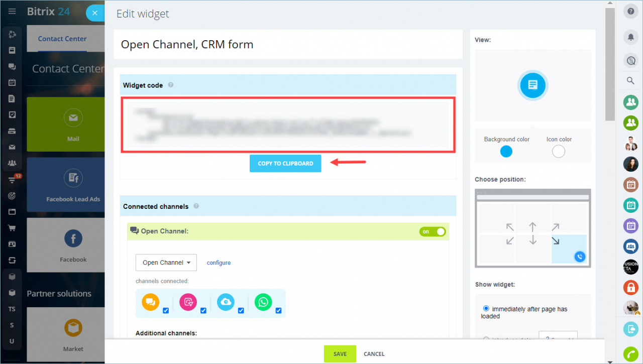Image resolution: width=643 pixels, height=364 pixels.
Task: Switch off the Open Channel toggle
Action: (x=433, y=231)
